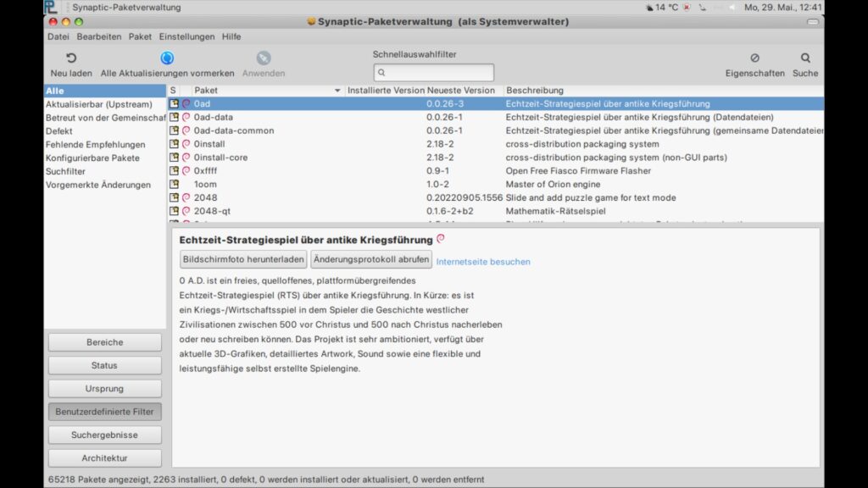
Task: Click status box of 0install package
Action: click(174, 144)
